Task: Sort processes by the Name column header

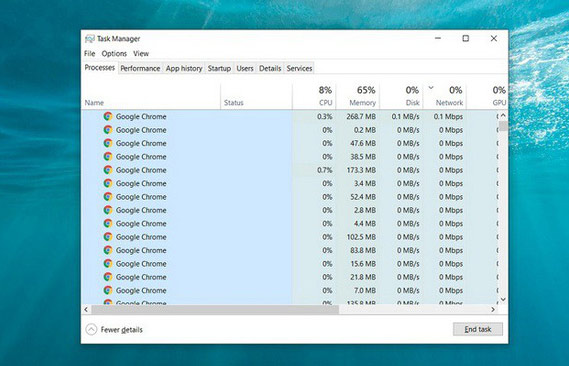Action: tap(151, 96)
